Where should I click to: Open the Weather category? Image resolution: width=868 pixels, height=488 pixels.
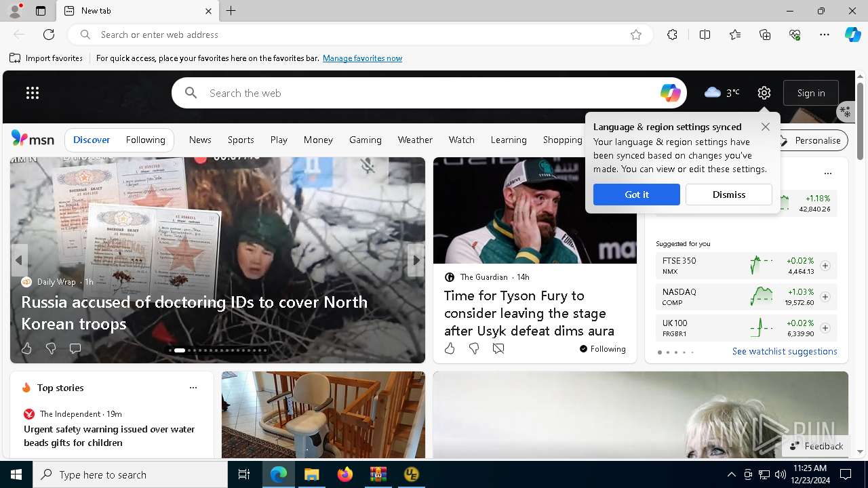click(x=415, y=140)
